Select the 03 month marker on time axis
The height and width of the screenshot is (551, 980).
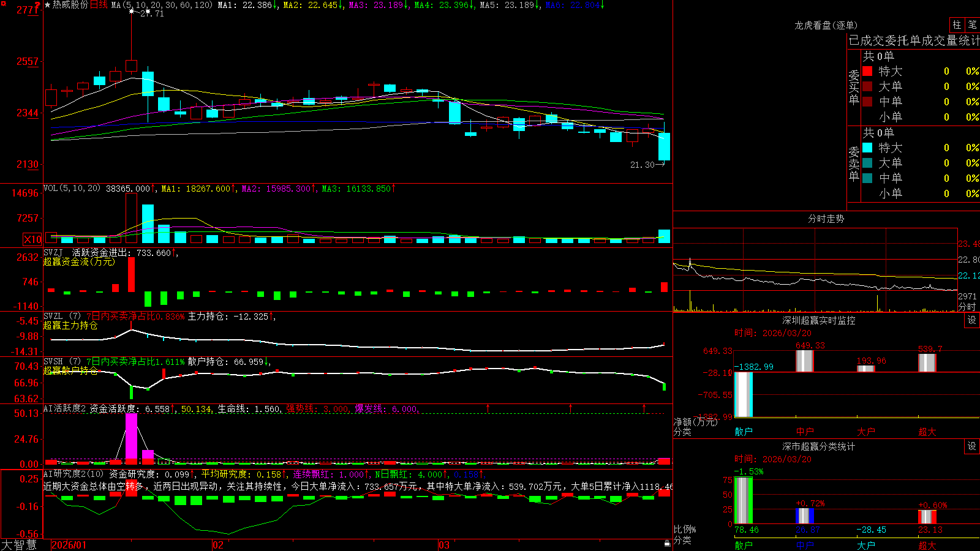pyautogui.click(x=444, y=545)
